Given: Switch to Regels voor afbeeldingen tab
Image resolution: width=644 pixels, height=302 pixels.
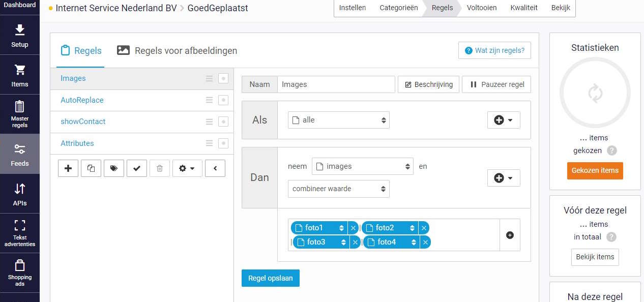Looking at the screenshot, I should point(177,50).
